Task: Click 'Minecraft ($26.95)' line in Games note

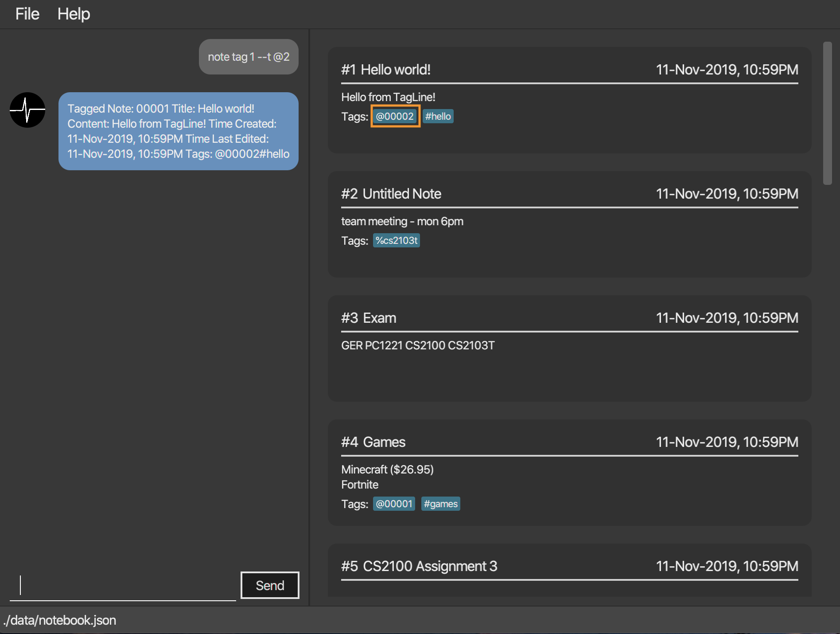Action: click(388, 470)
